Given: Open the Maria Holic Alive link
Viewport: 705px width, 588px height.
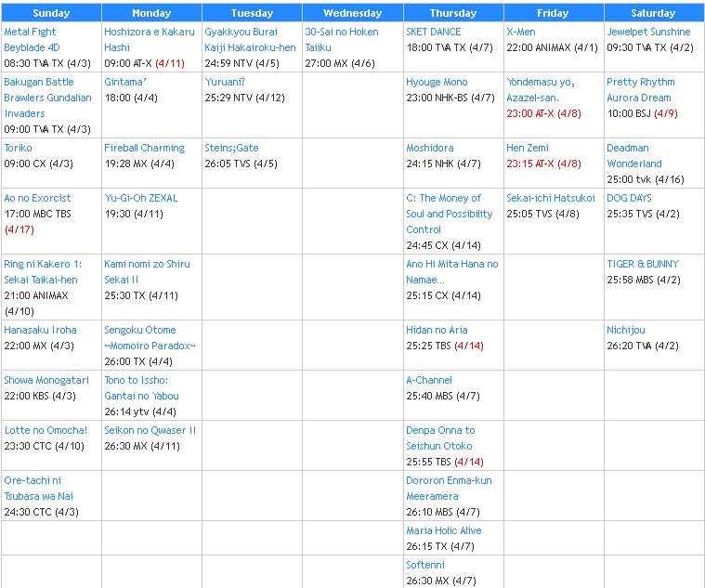Looking at the screenshot, I should (x=444, y=531).
